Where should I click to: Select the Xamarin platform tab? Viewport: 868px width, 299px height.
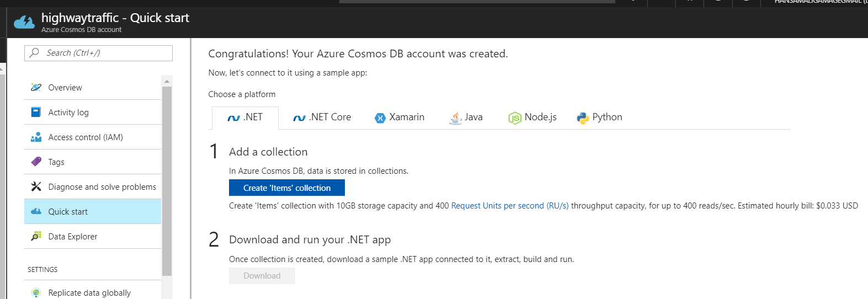click(400, 118)
